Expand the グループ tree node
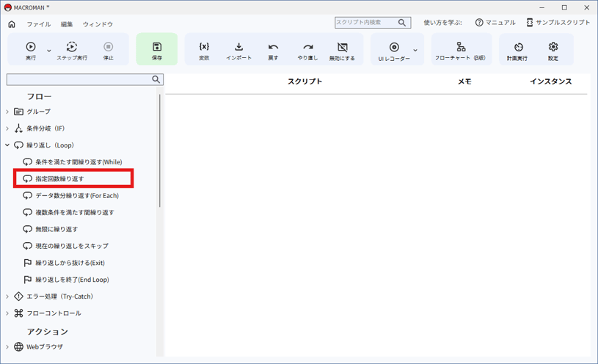 [x=7, y=112]
